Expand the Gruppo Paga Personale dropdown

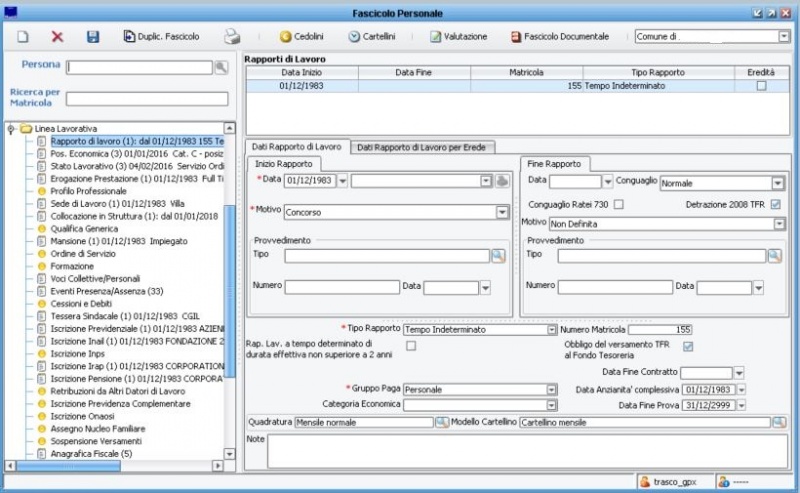[x=551, y=390]
